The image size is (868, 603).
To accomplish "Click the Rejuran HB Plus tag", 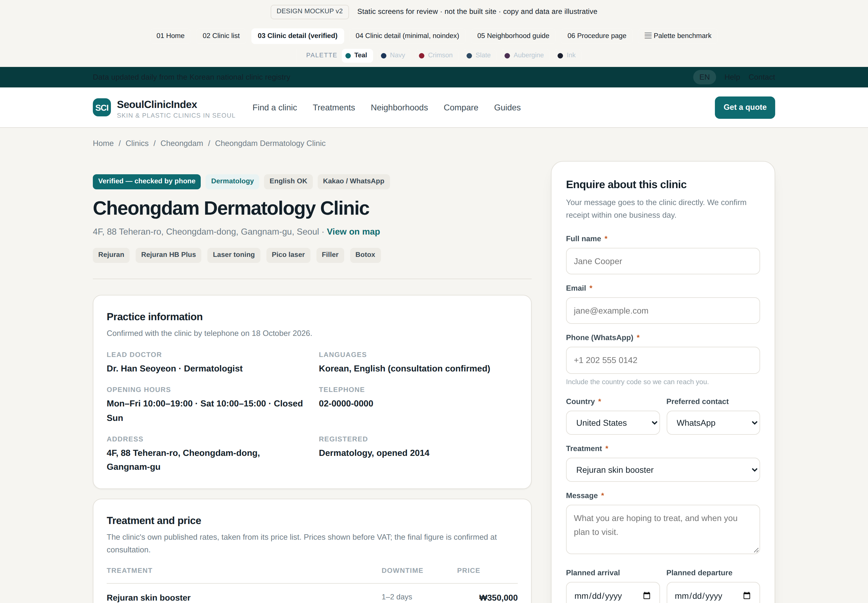I will (x=168, y=255).
